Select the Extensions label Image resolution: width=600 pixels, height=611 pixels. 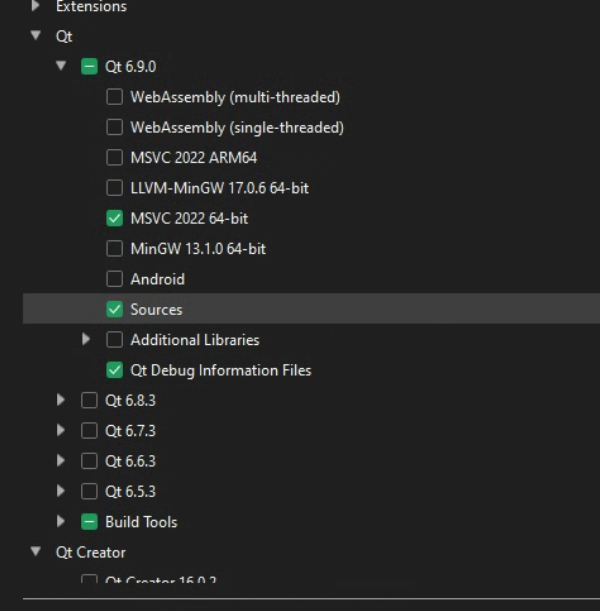(x=92, y=6)
